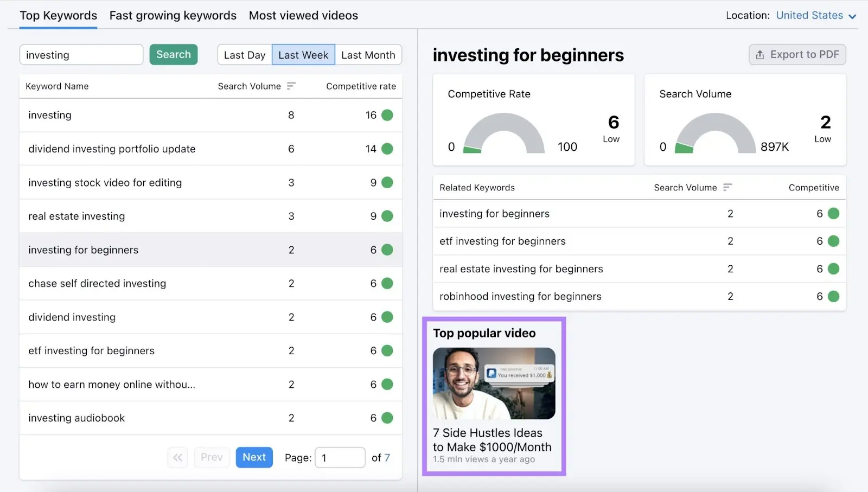
Task: Select etf investing for beginners in left table
Action: [210, 350]
